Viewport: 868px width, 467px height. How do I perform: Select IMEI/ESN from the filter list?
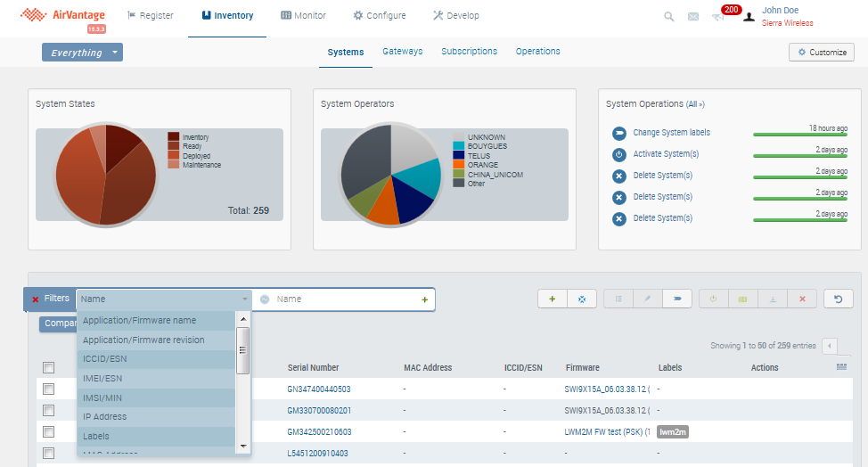[x=102, y=378]
